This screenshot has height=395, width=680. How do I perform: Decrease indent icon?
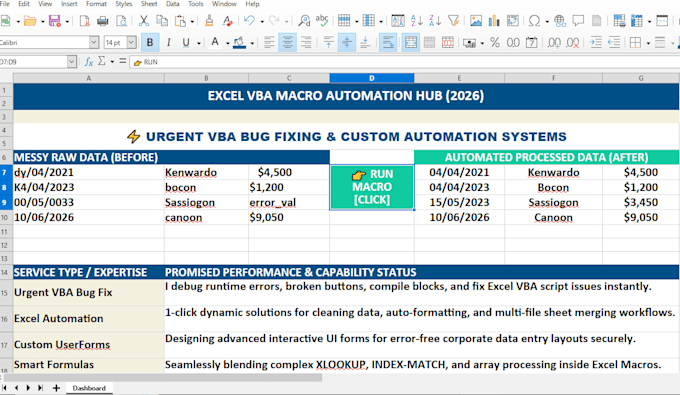pos(614,42)
